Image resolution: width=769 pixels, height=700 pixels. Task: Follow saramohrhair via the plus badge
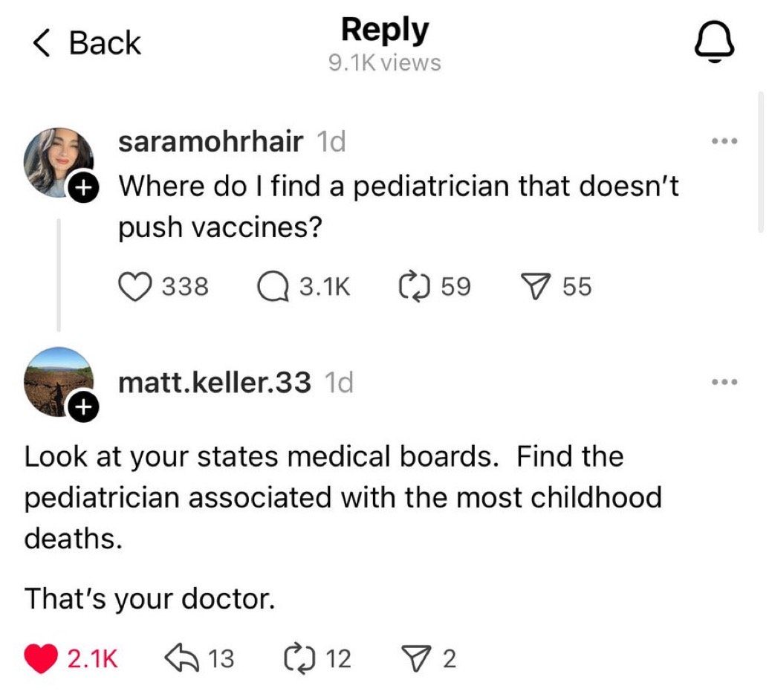click(x=84, y=187)
